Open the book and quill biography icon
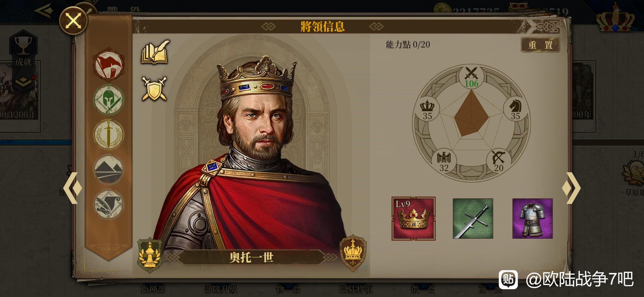 coord(155,52)
